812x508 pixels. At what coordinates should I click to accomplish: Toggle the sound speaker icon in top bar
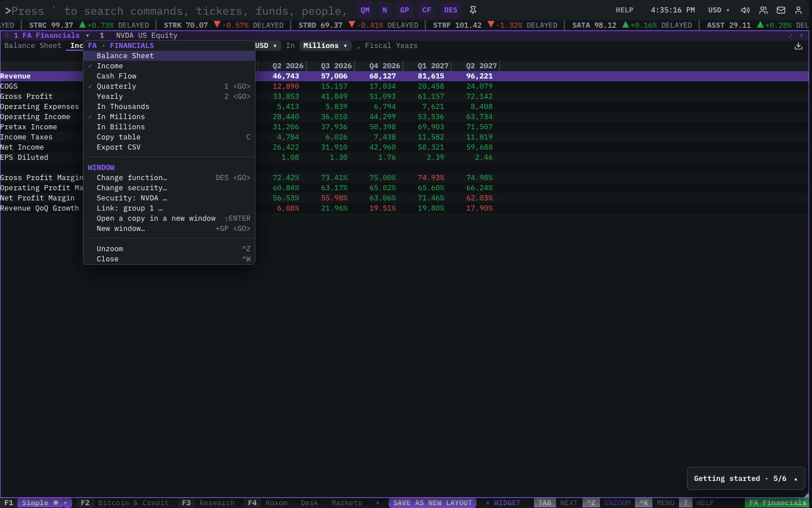(x=745, y=10)
